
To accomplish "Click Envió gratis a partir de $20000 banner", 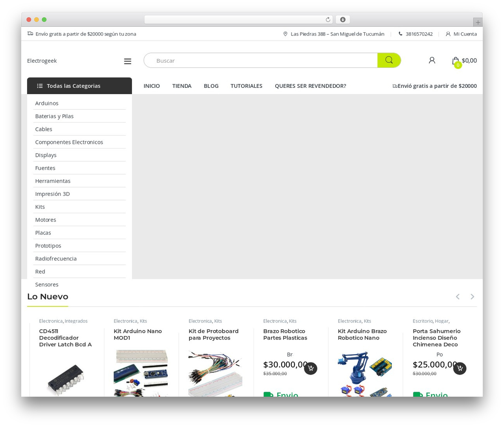I will 435,86.
